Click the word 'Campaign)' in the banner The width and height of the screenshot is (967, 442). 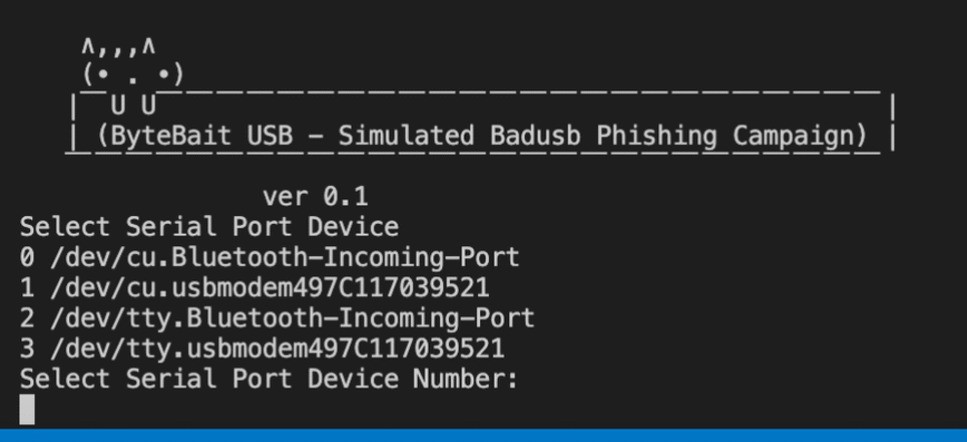[800, 136]
